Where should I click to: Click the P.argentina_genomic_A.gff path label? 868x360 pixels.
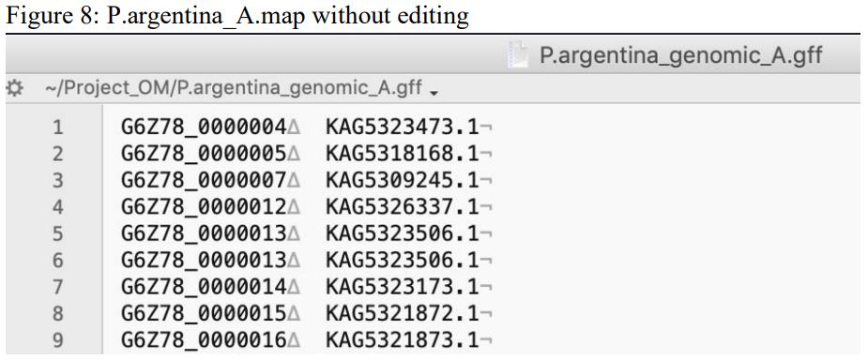234,88
